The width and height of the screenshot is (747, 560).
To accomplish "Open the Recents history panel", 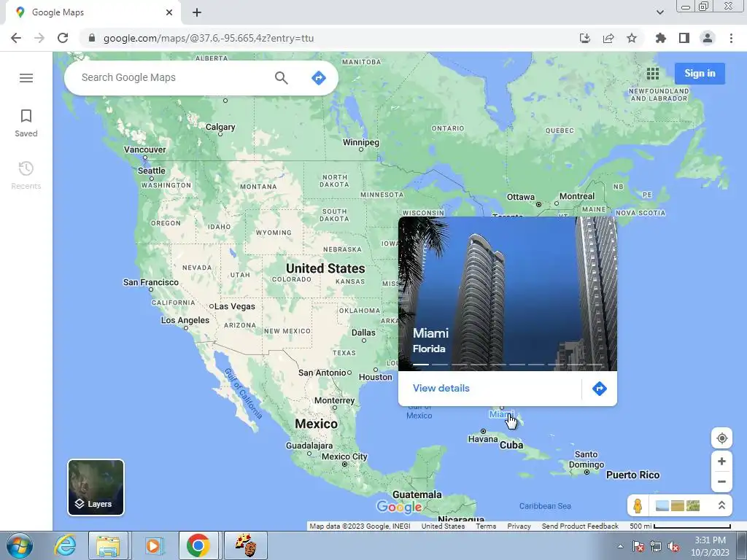I will pos(26,175).
